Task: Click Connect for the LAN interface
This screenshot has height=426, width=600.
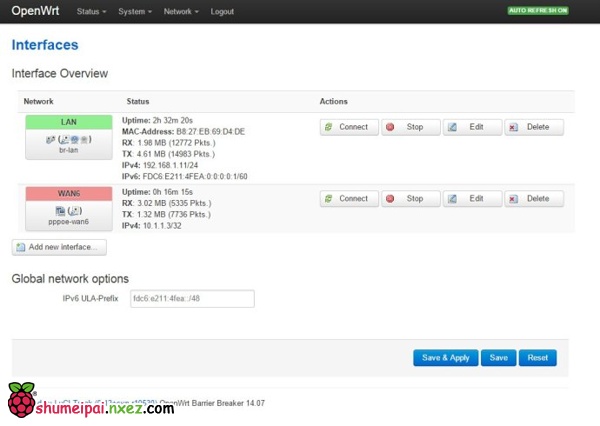Action: 349,127
